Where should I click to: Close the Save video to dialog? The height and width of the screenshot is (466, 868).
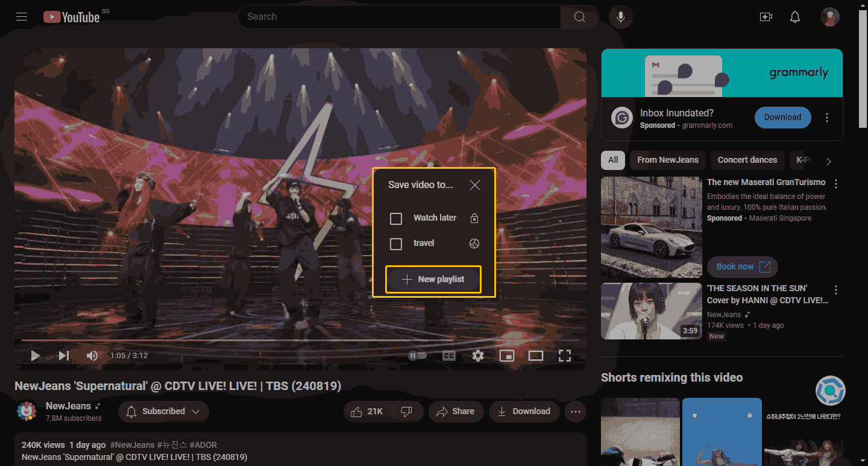coord(475,185)
